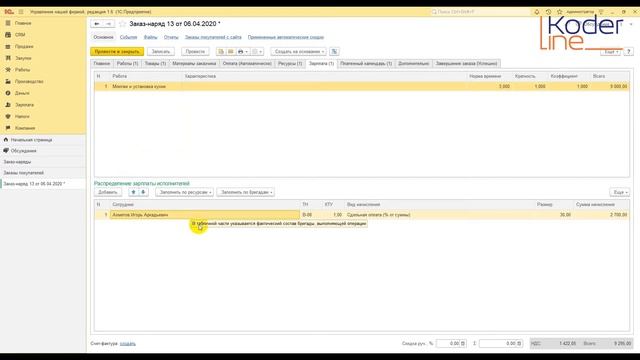The width and height of the screenshot is (640, 360).
Task: Open События link
Action: 128,37
